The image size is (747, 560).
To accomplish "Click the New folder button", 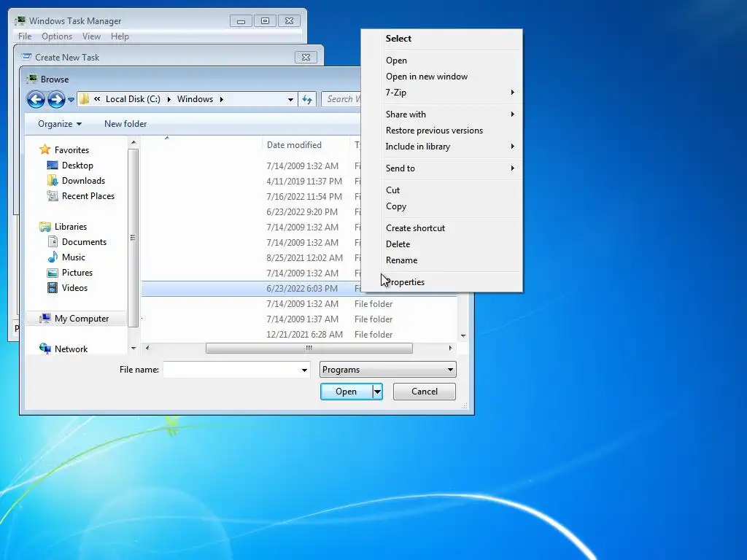I will tap(125, 124).
